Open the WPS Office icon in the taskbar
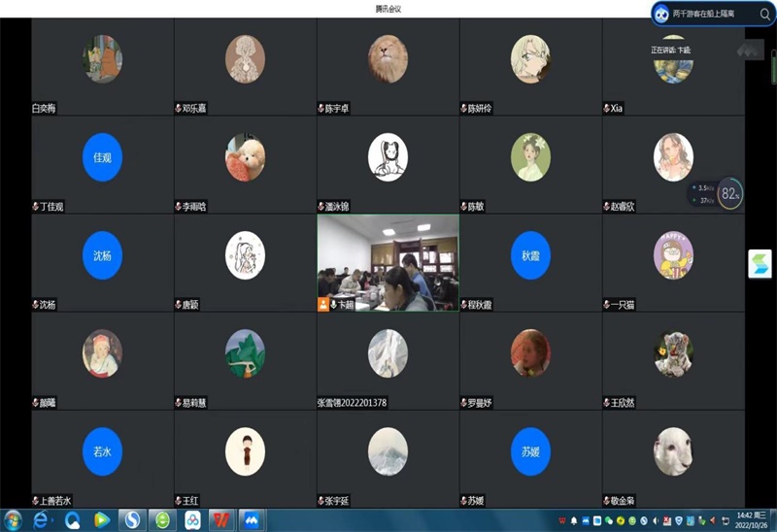 223,520
